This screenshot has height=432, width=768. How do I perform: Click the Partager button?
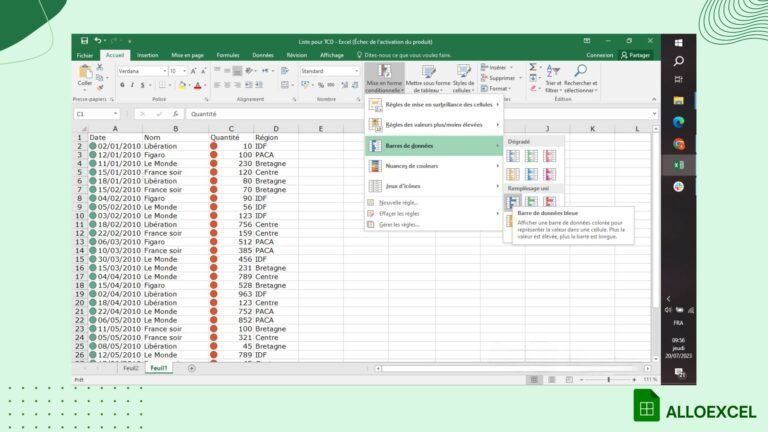pyautogui.click(x=636, y=55)
